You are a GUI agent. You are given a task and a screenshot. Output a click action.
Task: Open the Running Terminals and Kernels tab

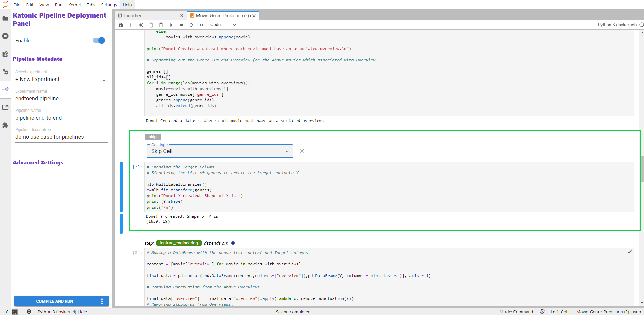(x=5, y=36)
